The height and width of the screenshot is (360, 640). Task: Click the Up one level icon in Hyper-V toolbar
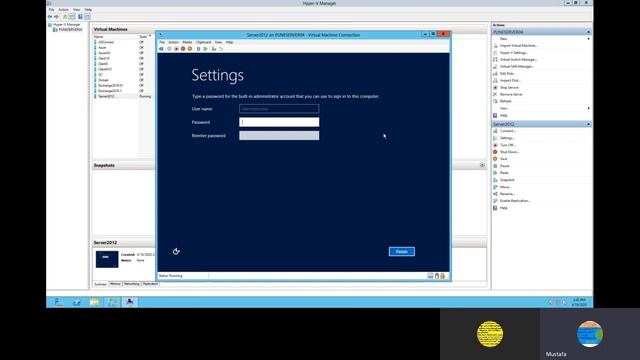pyautogui.click(x=65, y=17)
